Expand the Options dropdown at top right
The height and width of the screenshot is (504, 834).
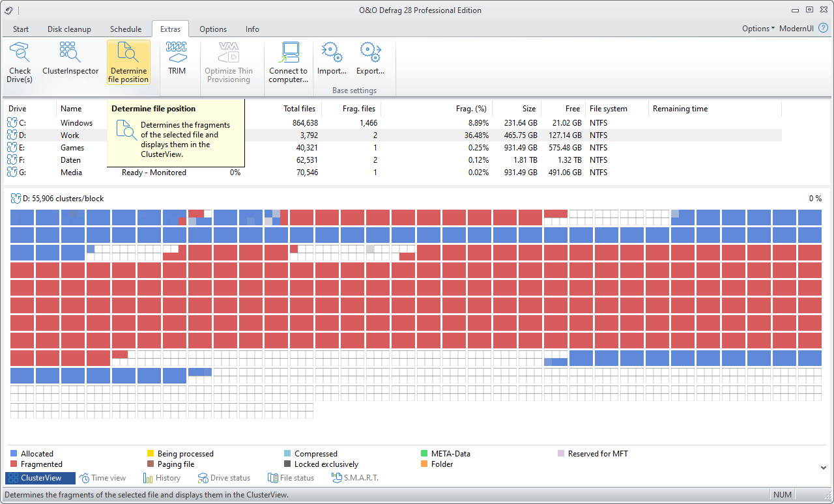tap(758, 29)
